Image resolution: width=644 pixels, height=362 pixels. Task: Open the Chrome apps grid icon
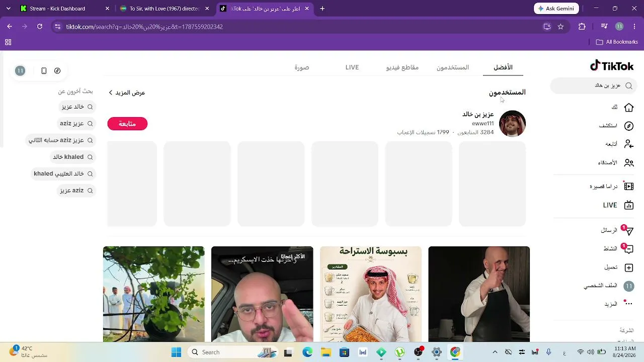(x=8, y=42)
